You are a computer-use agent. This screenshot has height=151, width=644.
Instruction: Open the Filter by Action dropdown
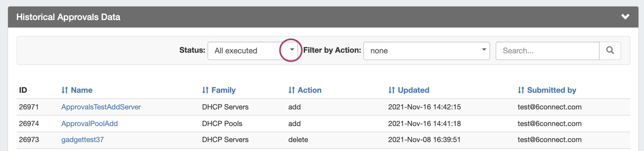click(x=426, y=51)
